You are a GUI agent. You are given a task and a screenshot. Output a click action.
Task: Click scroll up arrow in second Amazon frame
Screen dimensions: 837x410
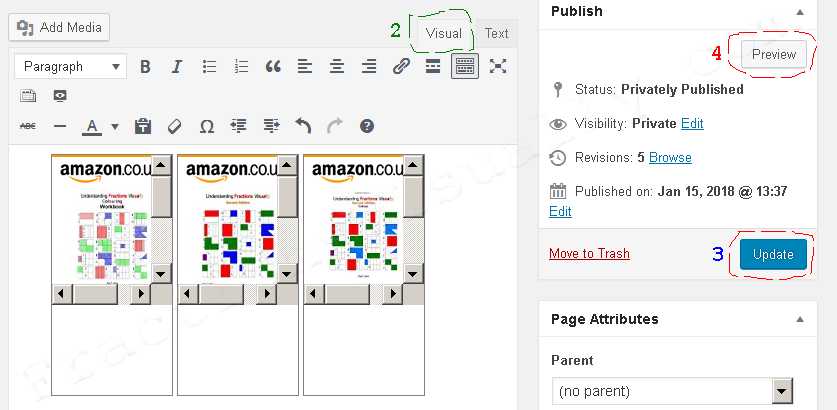[288, 166]
